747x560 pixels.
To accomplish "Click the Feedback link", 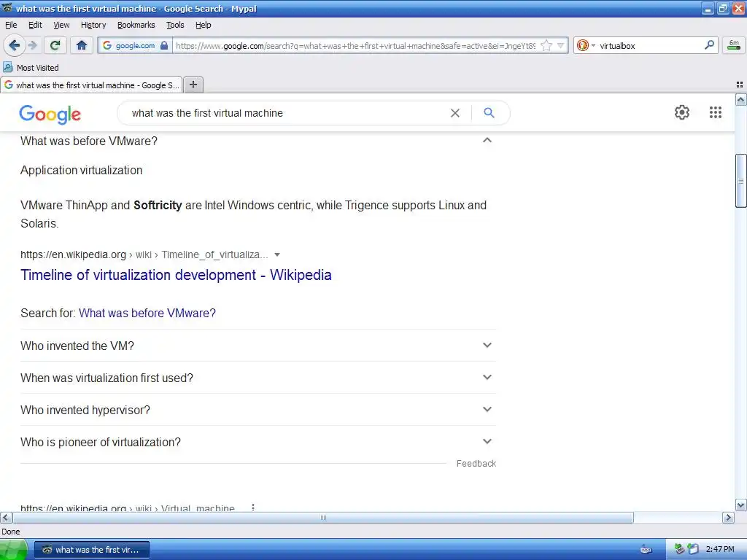I will 476,463.
